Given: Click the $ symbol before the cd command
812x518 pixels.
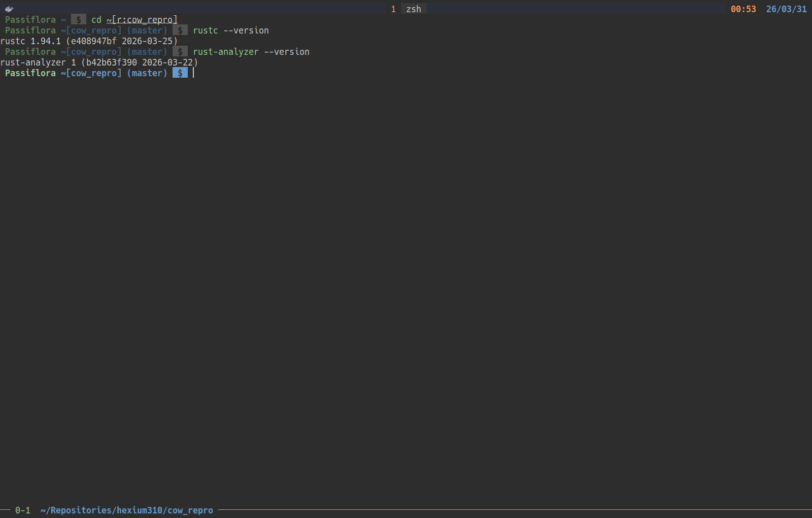Looking at the screenshot, I should pyautogui.click(x=78, y=20).
